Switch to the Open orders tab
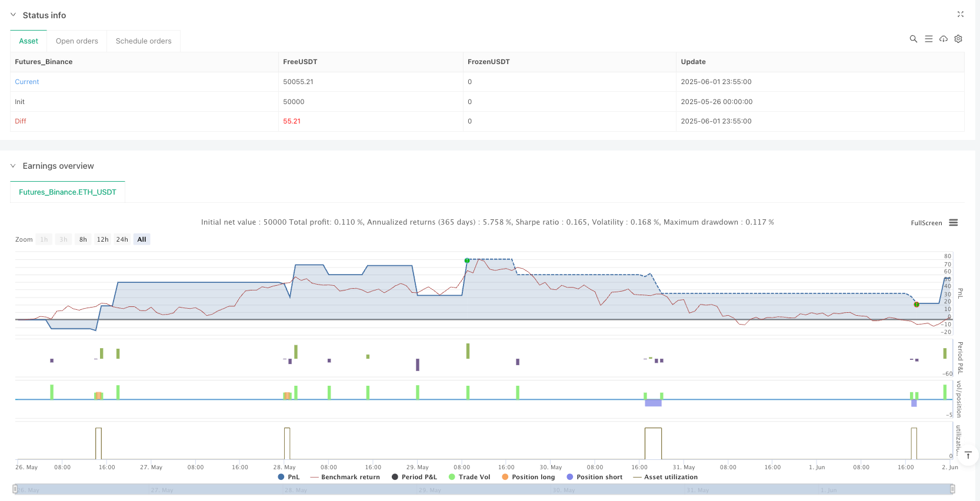Viewport: 980px width, 501px height. (x=77, y=41)
